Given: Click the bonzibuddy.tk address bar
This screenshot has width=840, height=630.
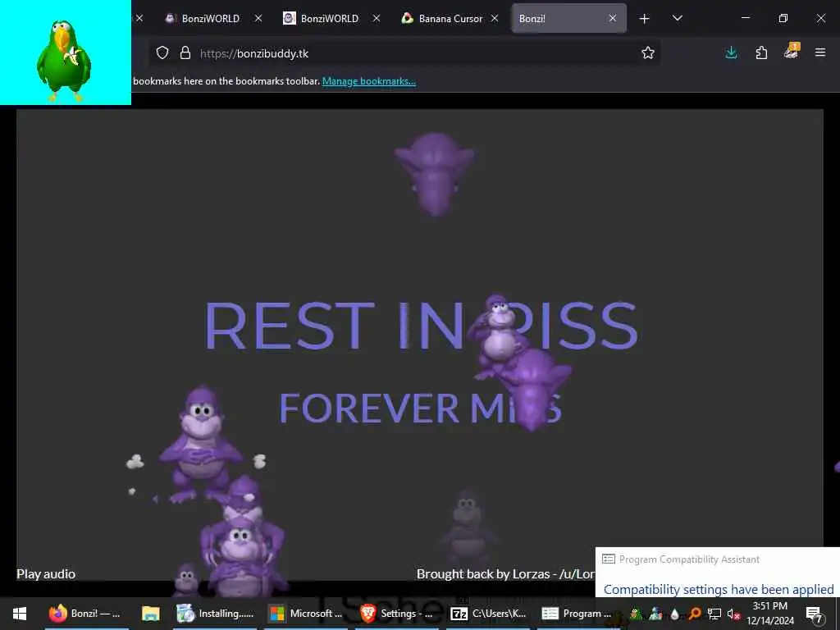Looking at the screenshot, I should point(404,53).
